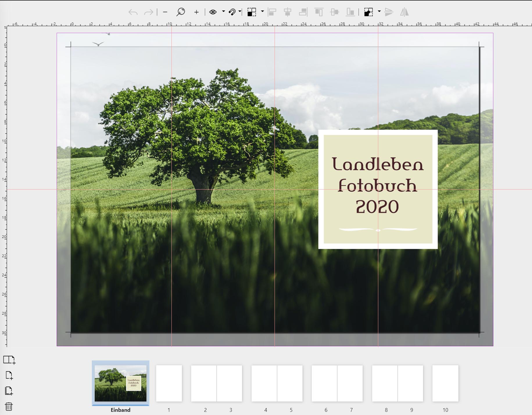The width and height of the screenshot is (532, 415).
Task: Toggle magnet snapping on or off
Action: point(232,12)
